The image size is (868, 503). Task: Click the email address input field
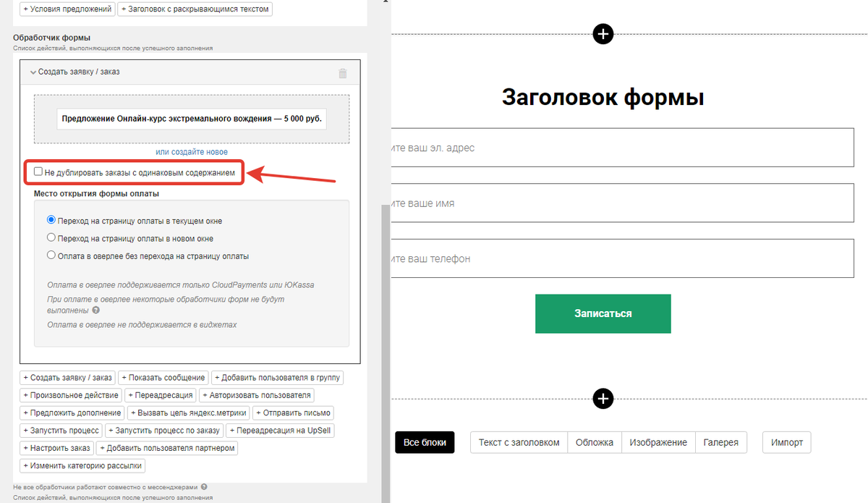[x=622, y=148]
